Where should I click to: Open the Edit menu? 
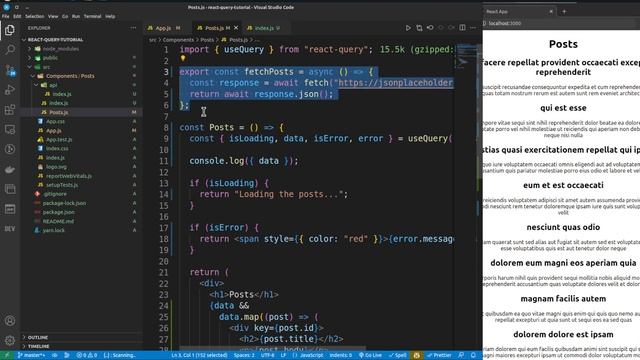17,16
